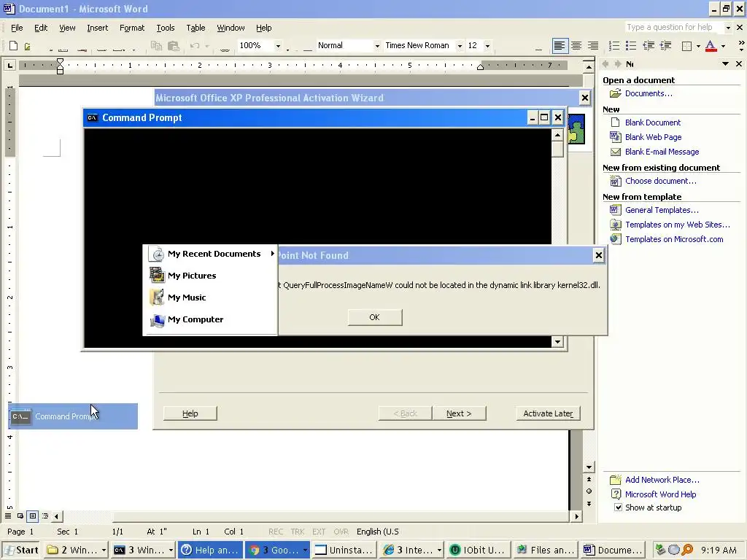Open Help and Support taskbar button
747x560 pixels.
[x=210, y=550]
